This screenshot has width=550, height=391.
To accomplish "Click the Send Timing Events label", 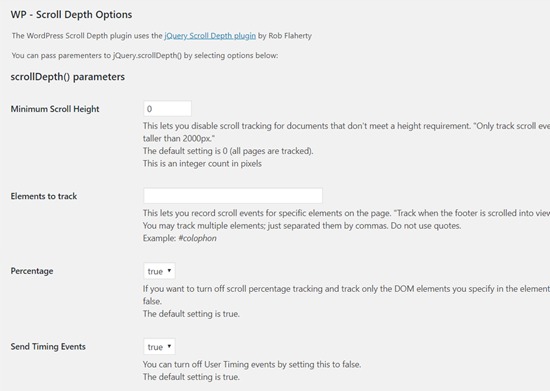I will coord(48,346).
